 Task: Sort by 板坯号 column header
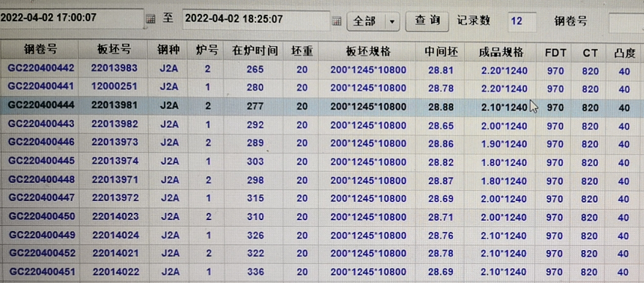[113, 50]
